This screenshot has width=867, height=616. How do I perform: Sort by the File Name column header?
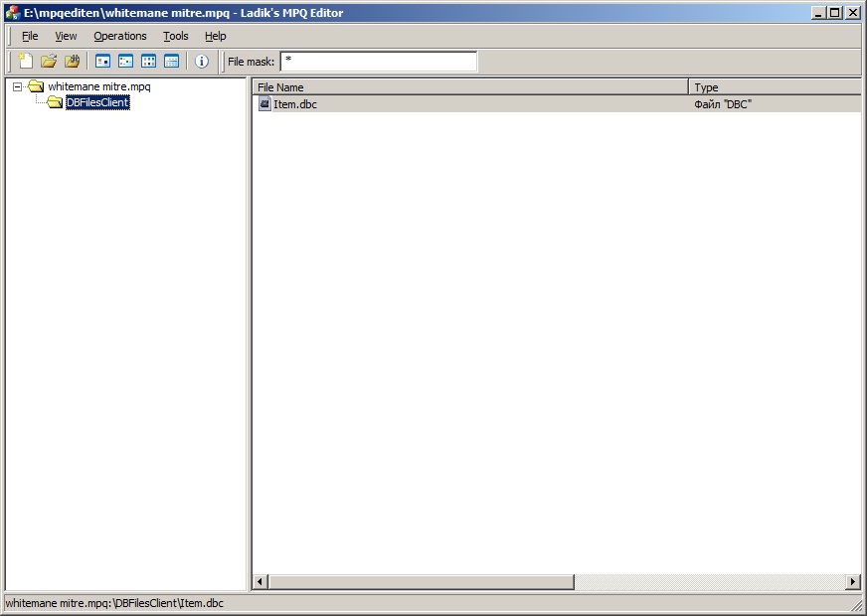(x=469, y=87)
